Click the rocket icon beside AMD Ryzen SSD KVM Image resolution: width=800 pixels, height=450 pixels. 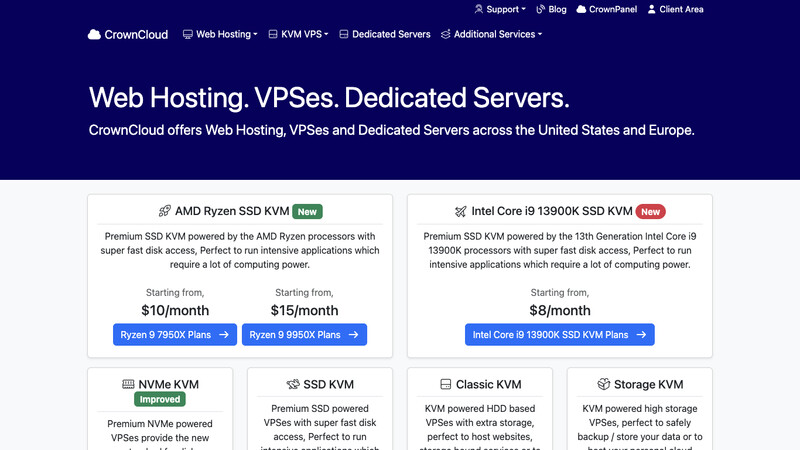coord(165,211)
